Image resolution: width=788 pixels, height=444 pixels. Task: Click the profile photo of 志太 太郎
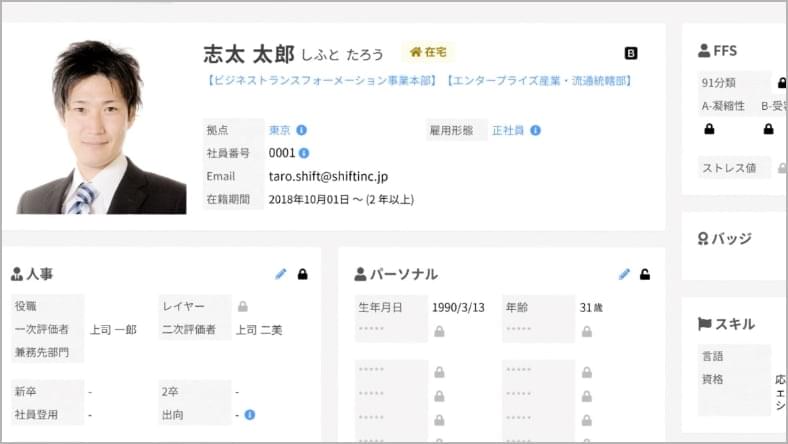tap(101, 126)
